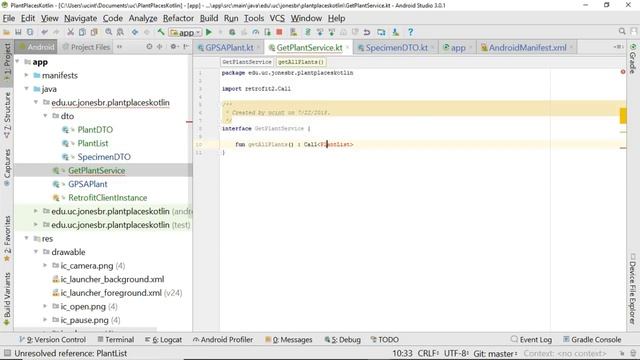
Task: Open the Navigate menu
Action: [80, 18]
